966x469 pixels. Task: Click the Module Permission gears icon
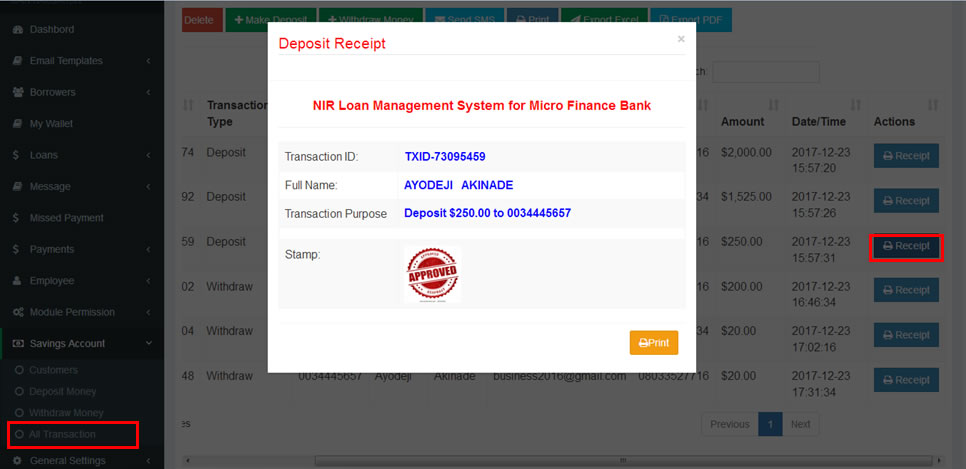(18, 312)
